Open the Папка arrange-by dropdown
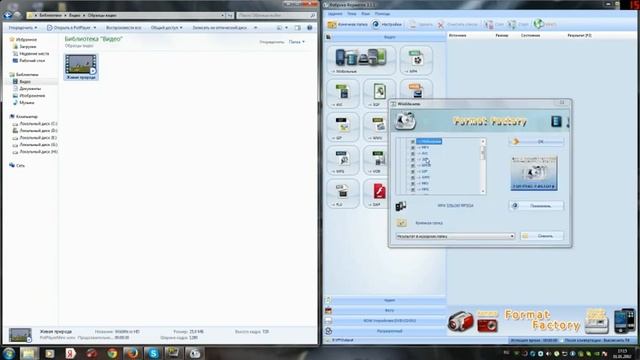The width and height of the screenshot is (640, 360). pyautogui.click(x=297, y=42)
